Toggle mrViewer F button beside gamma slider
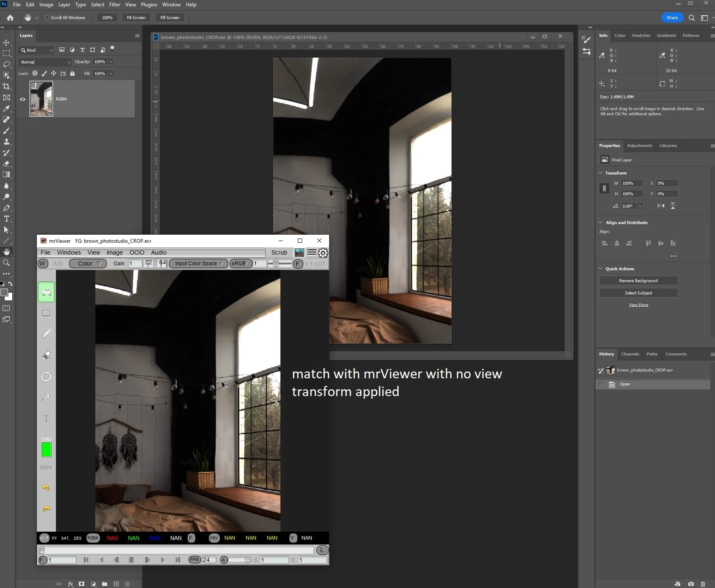Screen dimensions: 715x588 (298, 264)
